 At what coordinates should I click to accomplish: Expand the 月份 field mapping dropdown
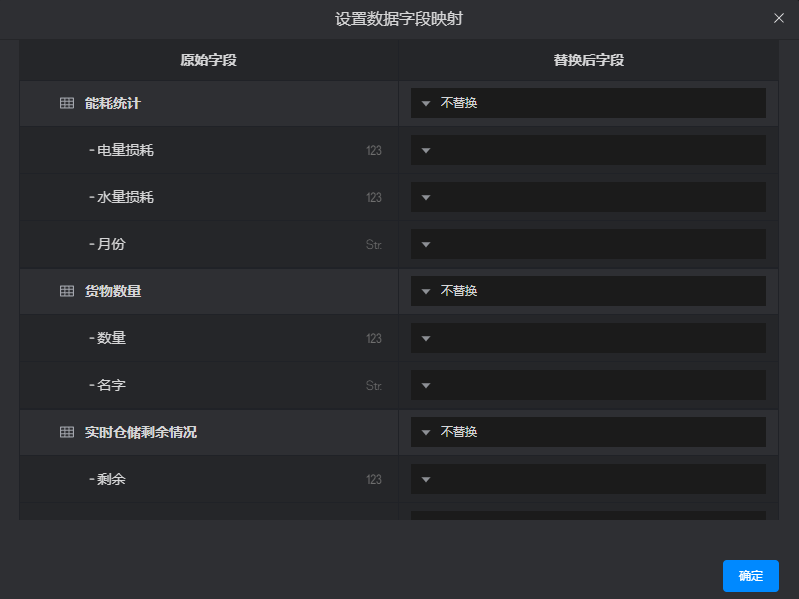(588, 244)
